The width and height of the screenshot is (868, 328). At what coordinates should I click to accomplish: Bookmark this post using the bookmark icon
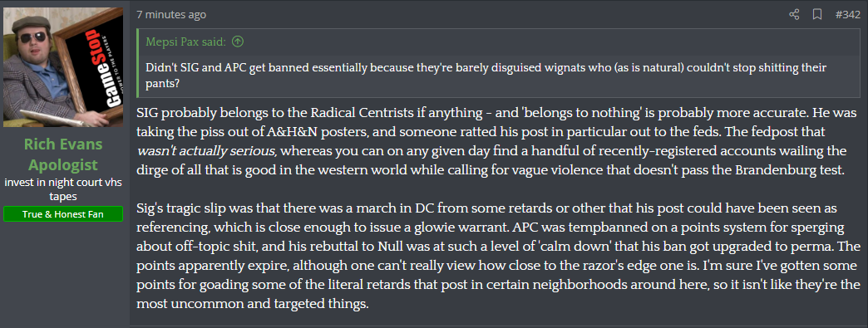[x=816, y=15]
